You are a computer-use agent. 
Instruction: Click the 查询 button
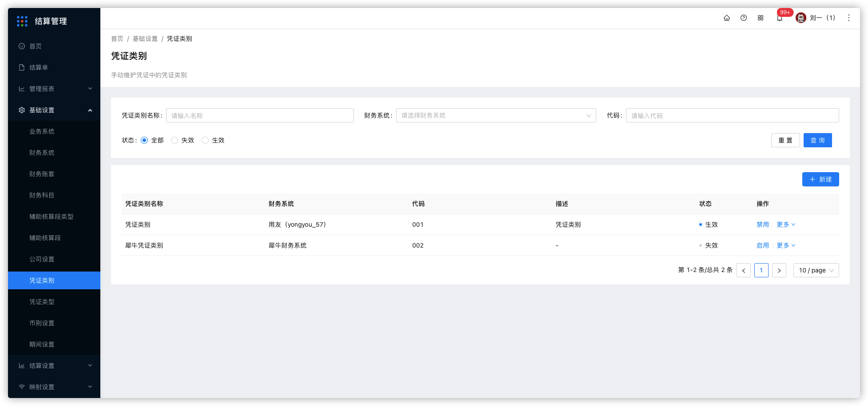[x=817, y=140]
